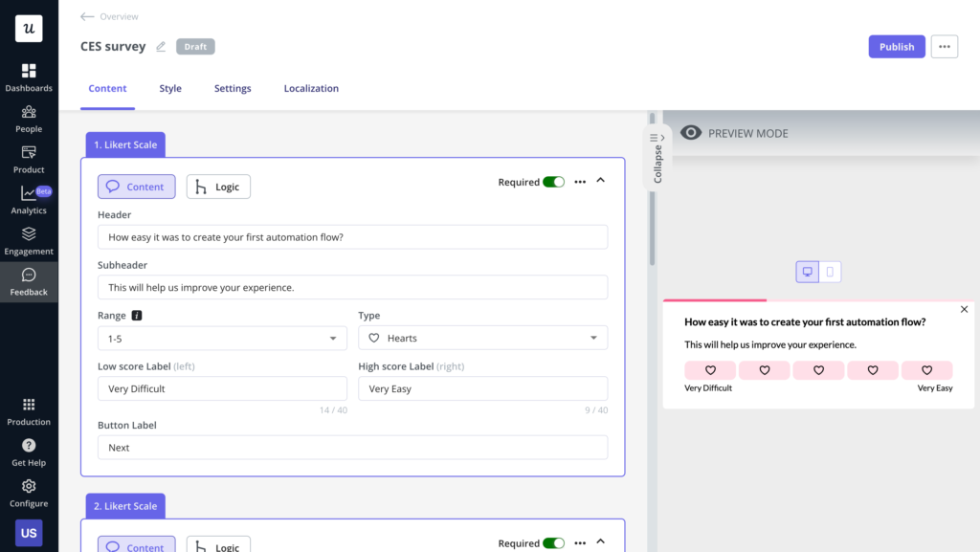Image resolution: width=980 pixels, height=552 pixels.
Task: Open Dashboards from the left sidebar
Action: (29, 77)
